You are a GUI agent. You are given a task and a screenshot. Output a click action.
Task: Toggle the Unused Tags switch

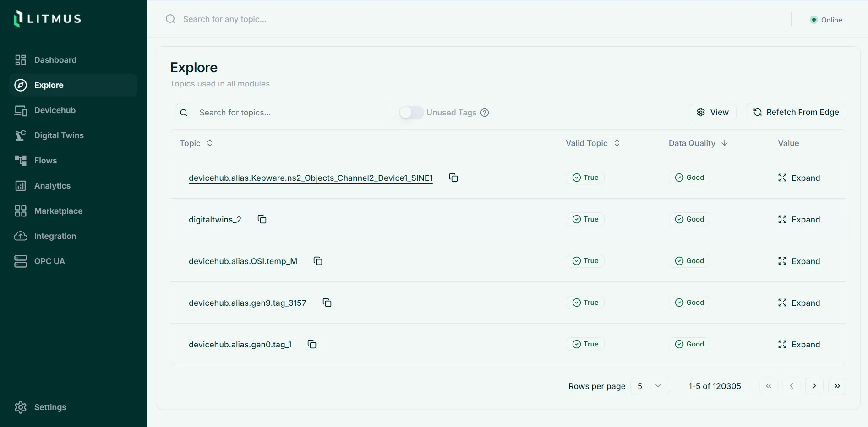coord(411,113)
